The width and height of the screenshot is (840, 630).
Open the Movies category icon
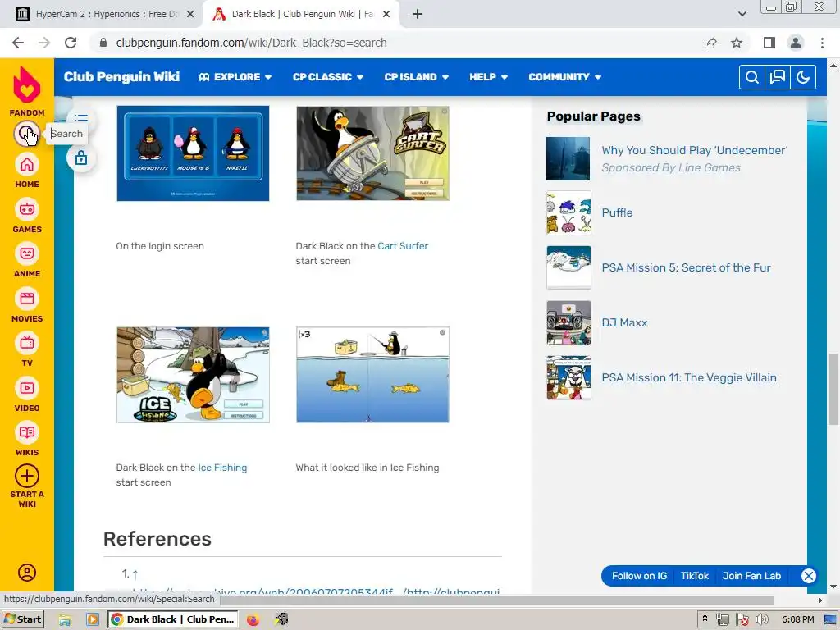[x=27, y=299]
